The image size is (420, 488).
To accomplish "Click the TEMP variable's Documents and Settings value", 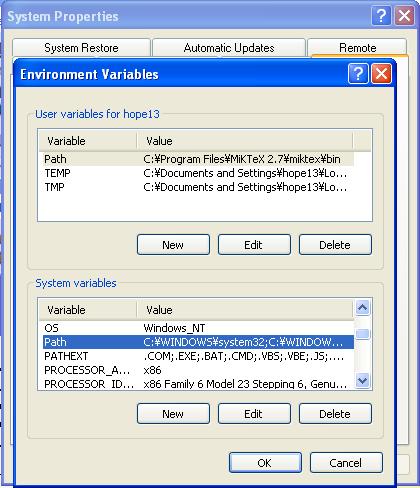I will point(245,173).
